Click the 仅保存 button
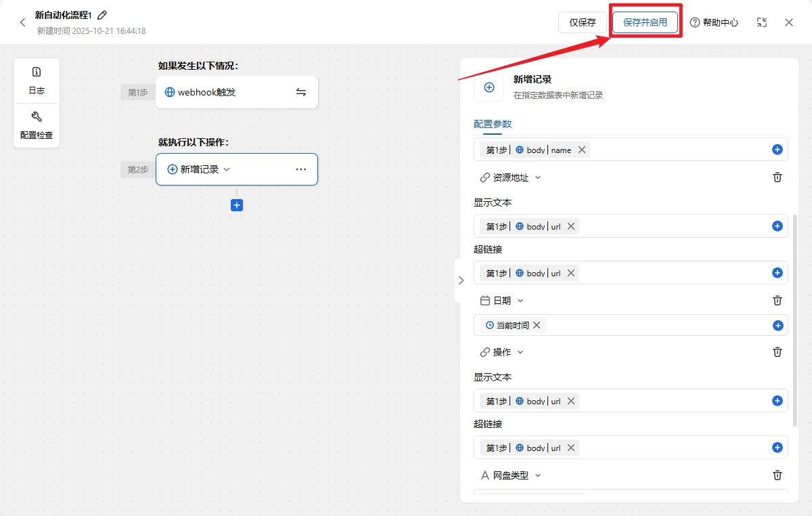812x516 pixels. point(582,22)
